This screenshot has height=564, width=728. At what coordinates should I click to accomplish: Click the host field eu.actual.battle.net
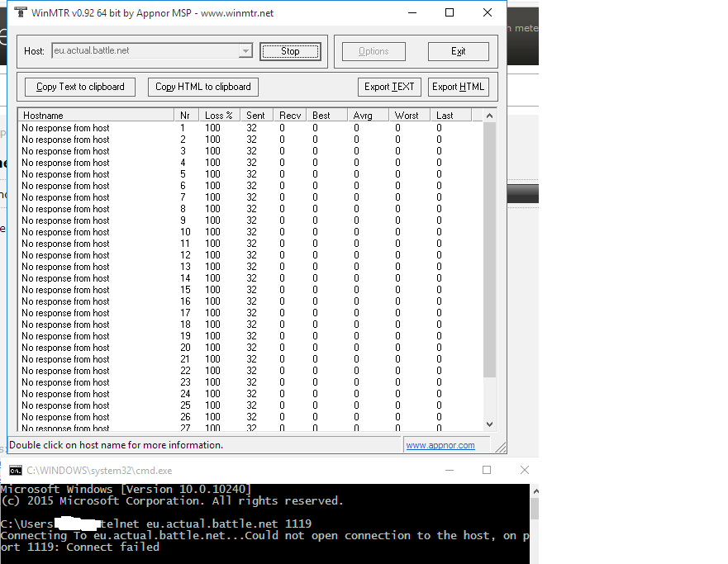144,51
